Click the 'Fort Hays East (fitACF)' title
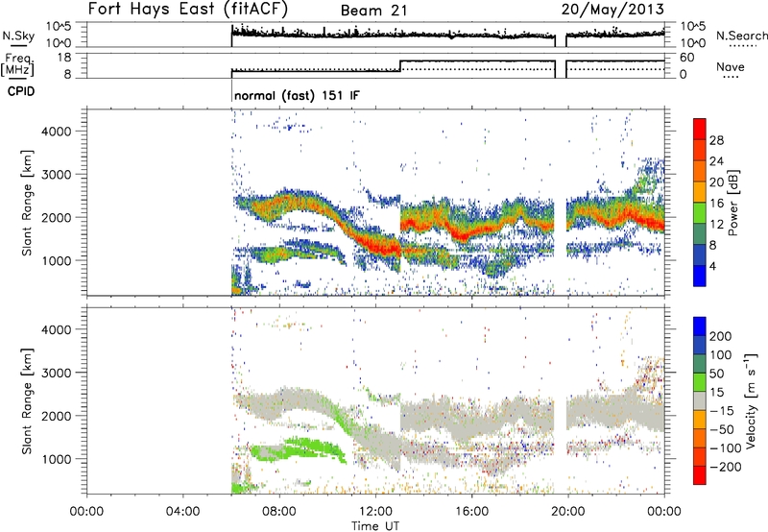Screen dimensions: 768x532 [188, 10]
